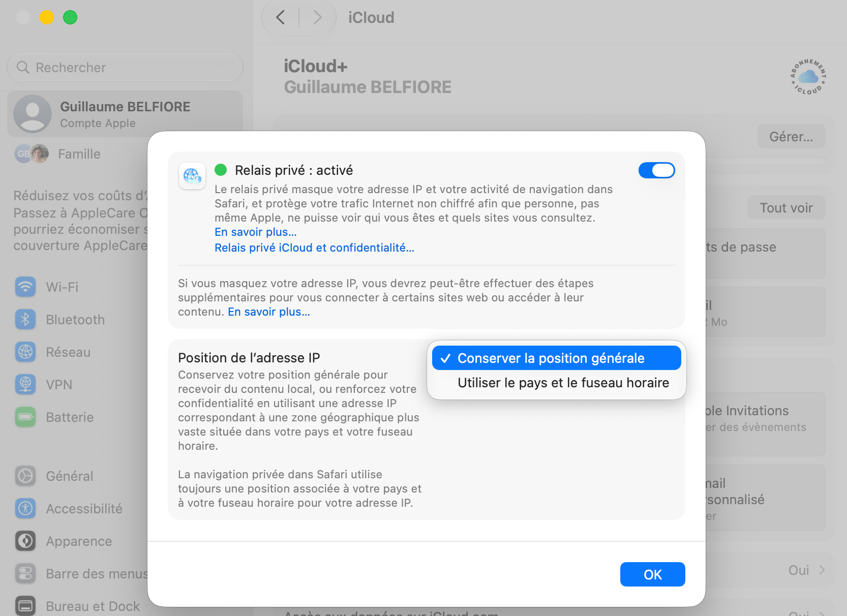Confirm the dialog with OK
847x616 pixels.
[x=652, y=574]
